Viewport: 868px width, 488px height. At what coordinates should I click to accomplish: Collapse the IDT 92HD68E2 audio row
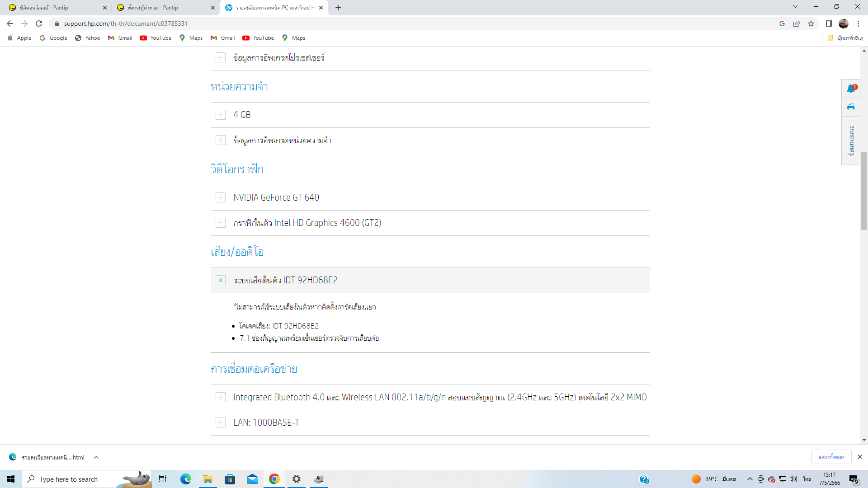click(x=430, y=280)
